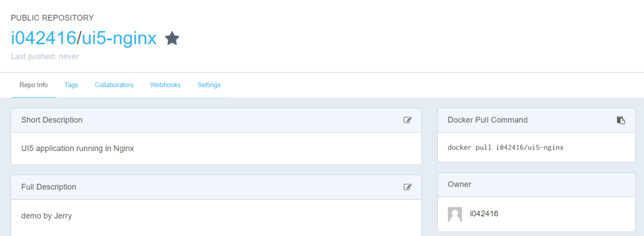Click the 'Last pushed: never' label
Viewport: 644px width, 236px height.
tap(45, 56)
